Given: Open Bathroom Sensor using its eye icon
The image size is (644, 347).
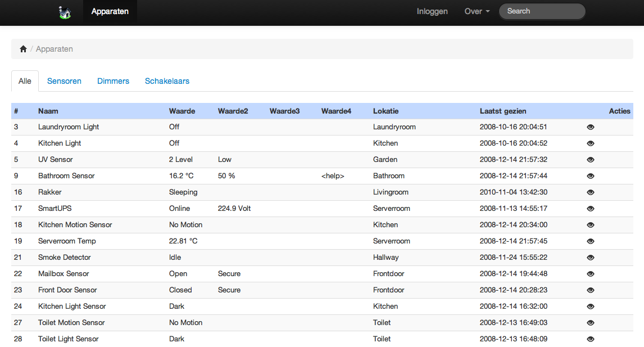Looking at the screenshot, I should click(590, 176).
